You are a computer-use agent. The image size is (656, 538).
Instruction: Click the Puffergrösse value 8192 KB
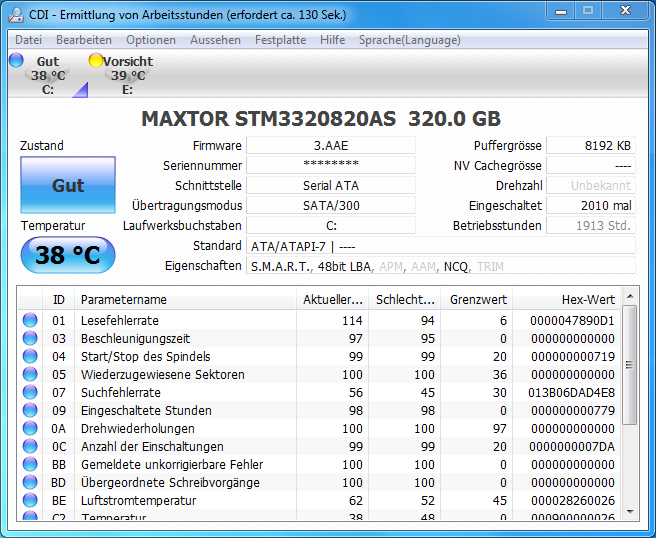(x=591, y=146)
